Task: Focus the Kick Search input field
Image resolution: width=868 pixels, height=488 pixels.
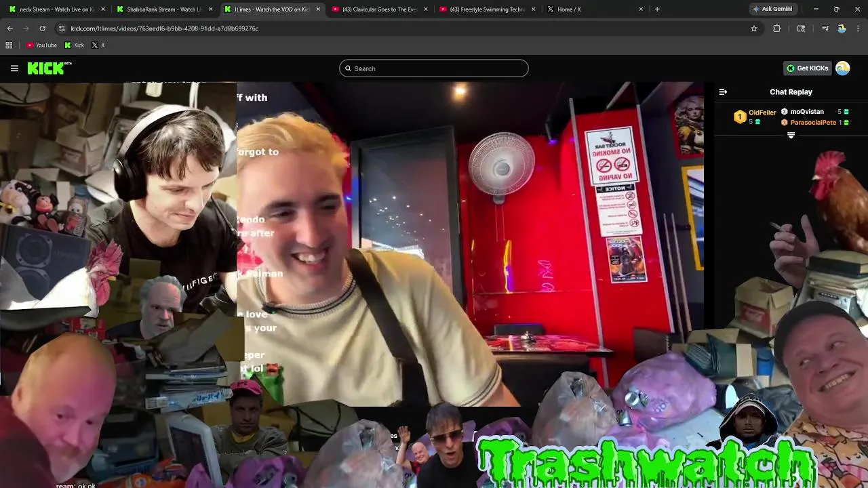Action: [x=434, y=68]
